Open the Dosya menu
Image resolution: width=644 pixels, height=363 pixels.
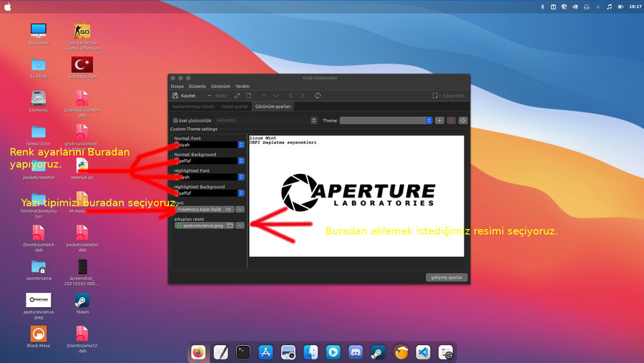tap(177, 87)
